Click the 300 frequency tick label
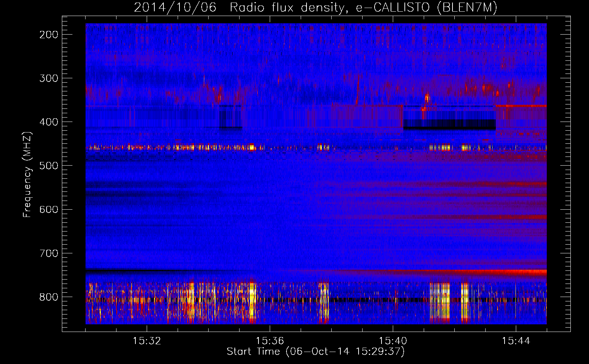The height and width of the screenshot is (364, 589). pos(49,78)
